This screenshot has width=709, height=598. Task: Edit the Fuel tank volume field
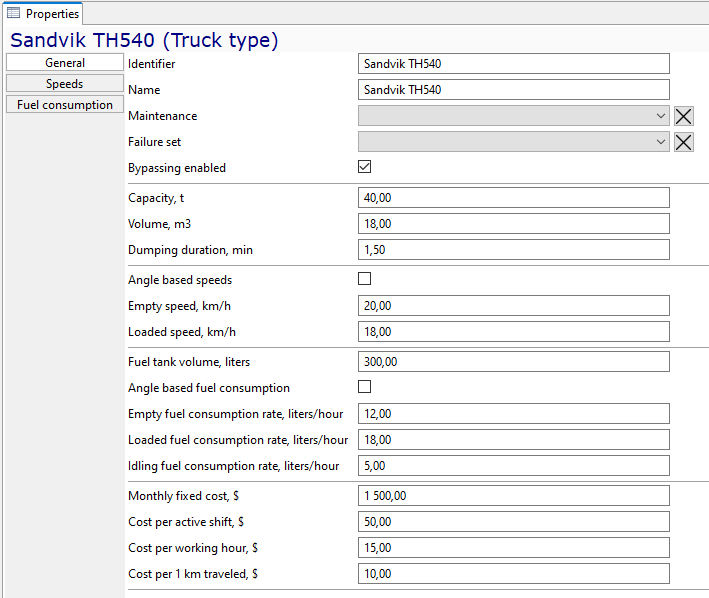point(514,362)
